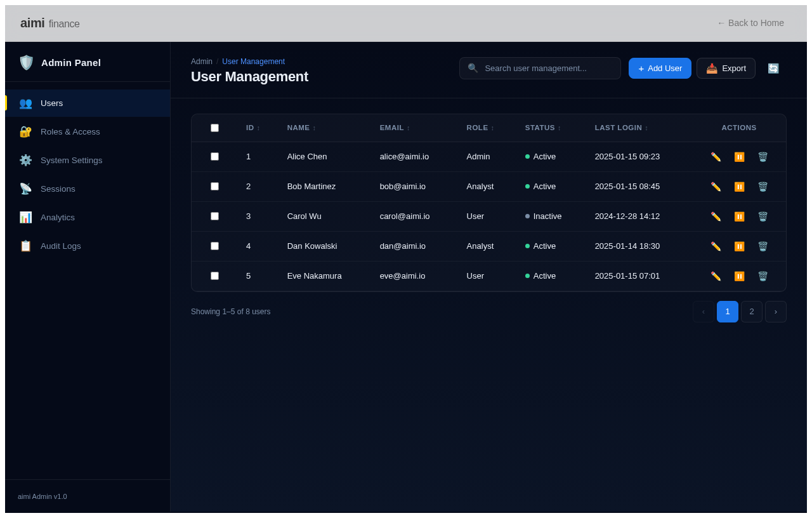Click the aimi finance logo

pos(50,23)
